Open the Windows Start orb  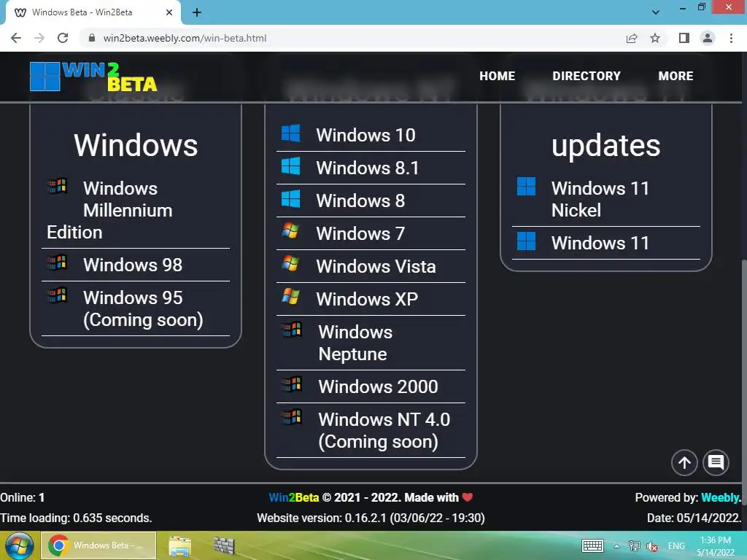[19, 545]
